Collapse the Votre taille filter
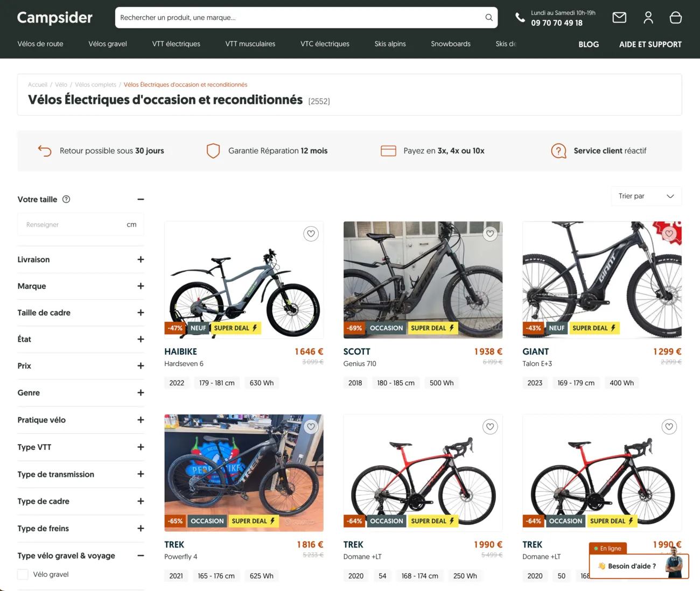Screen dimensions: 700x591 pos(141,199)
